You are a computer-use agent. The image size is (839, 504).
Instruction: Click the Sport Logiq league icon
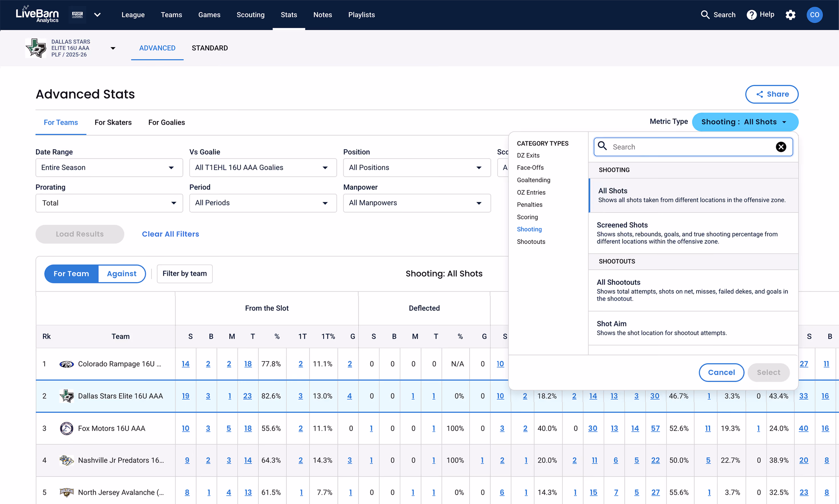[x=77, y=15]
